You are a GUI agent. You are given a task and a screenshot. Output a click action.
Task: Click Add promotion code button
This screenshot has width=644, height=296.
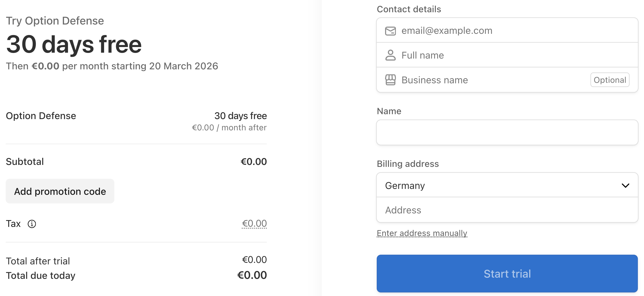60,191
